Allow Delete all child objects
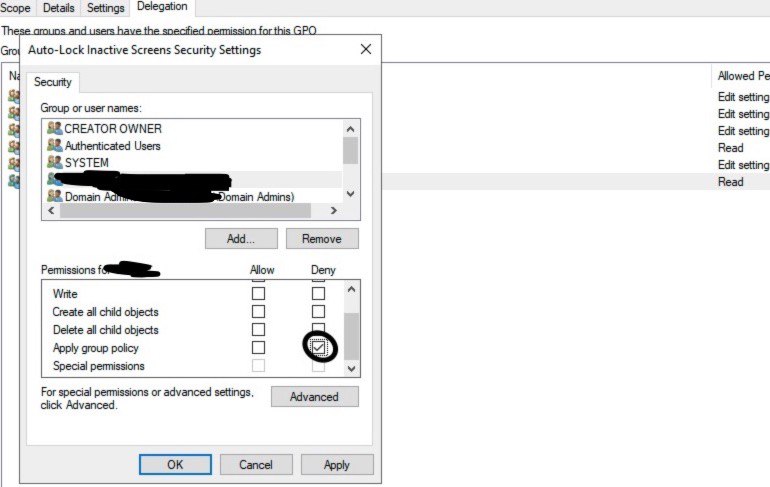This screenshot has height=487, width=770. coord(258,329)
